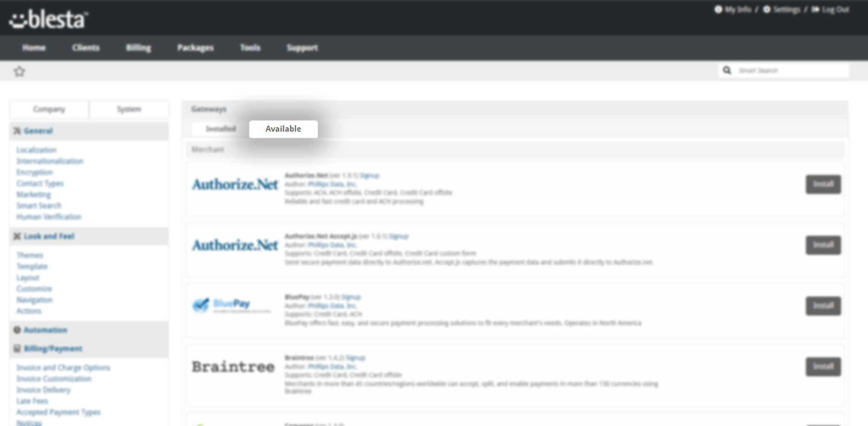Select the System settings tab
Image resolution: width=868 pixels, height=426 pixels.
tap(129, 110)
